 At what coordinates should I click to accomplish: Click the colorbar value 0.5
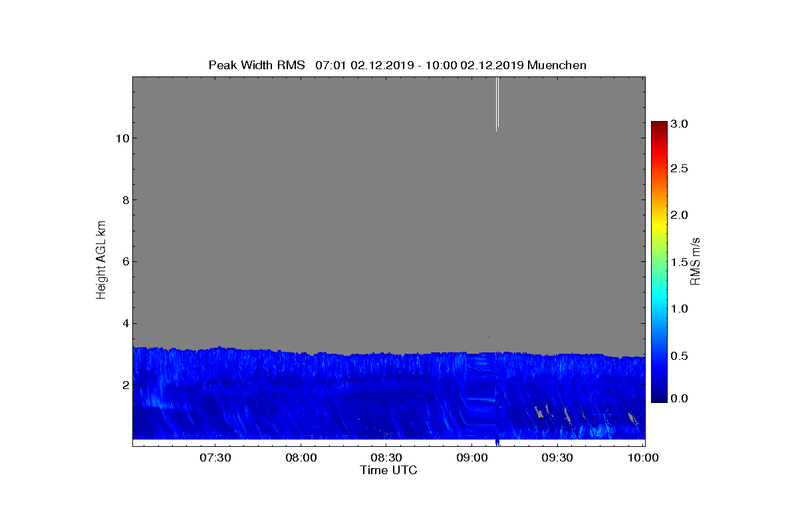680,356
